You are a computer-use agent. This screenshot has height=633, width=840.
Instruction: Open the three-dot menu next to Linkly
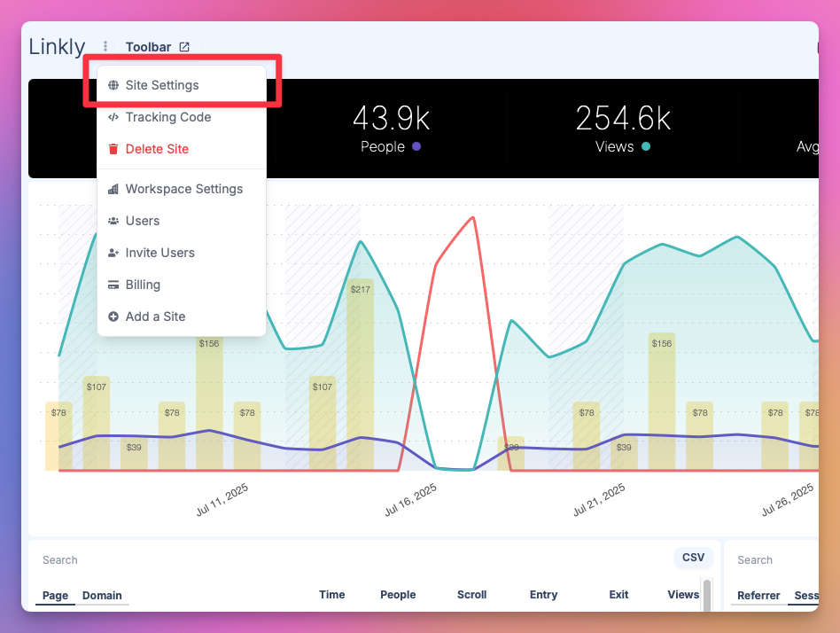[105, 46]
